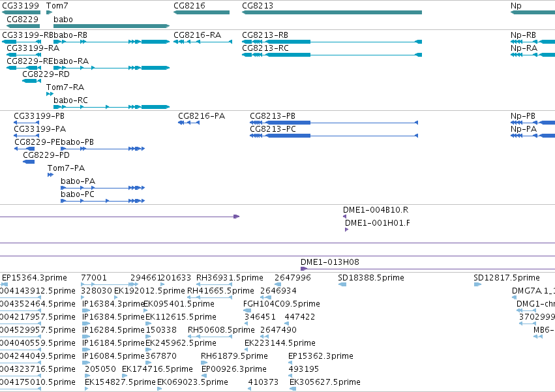Click the CG8213-RB transcript glyph
The image size is (555, 392).
pyautogui.click(x=332, y=42)
